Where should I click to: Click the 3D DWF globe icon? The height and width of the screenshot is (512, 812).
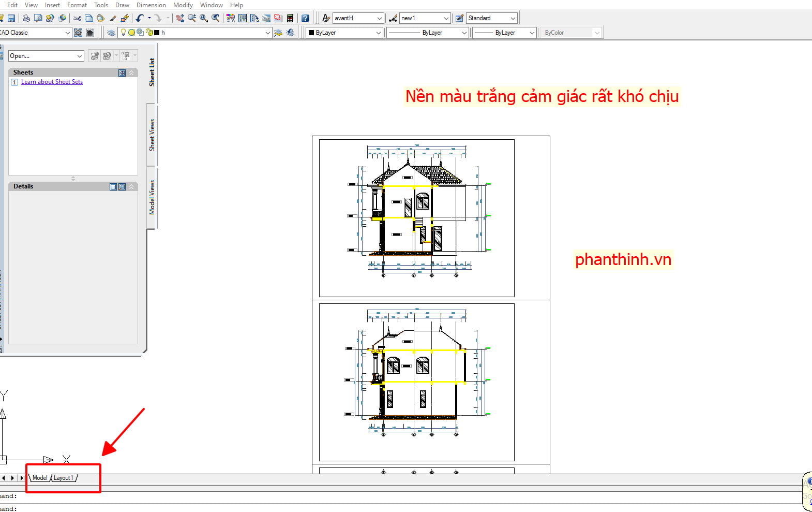coord(62,18)
